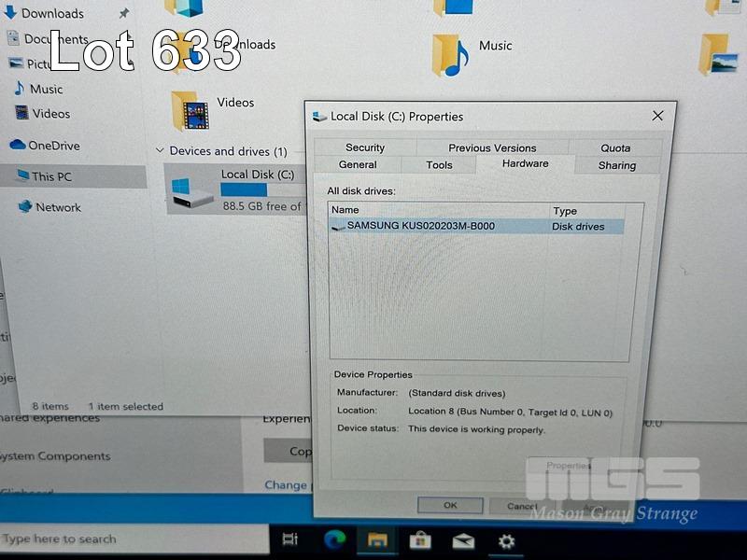Click the Network sidebar icon
The height and width of the screenshot is (560, 747).
pos(25,206)
